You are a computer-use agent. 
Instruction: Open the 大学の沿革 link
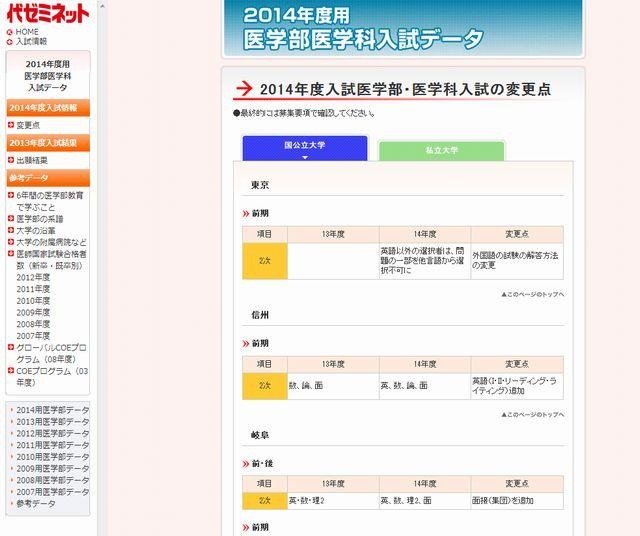click(36, 231)
